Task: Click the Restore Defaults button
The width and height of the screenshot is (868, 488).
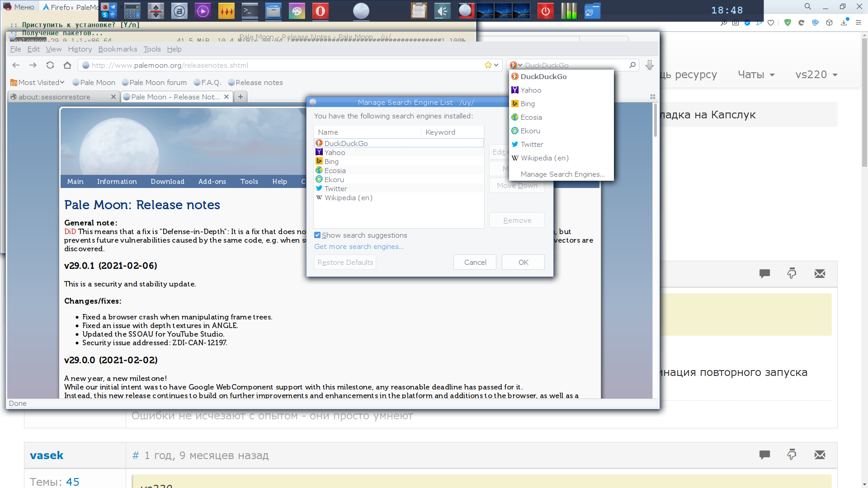Action: pyautogui.click(x=345, y=262)
